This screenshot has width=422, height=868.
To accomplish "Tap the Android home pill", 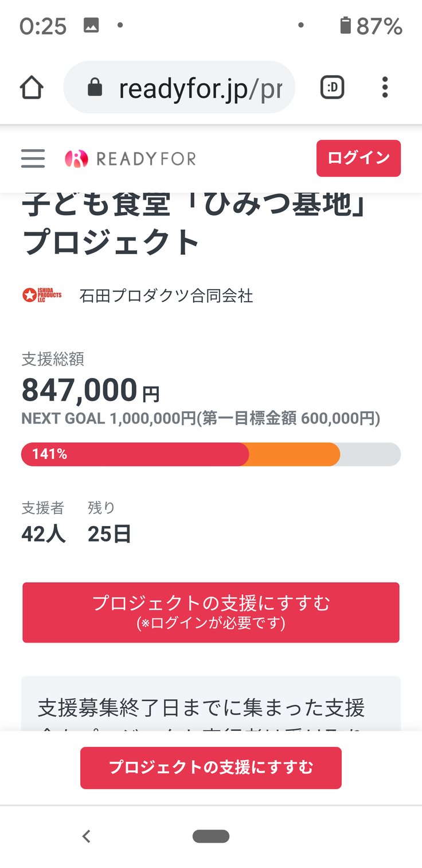I will (211, 836).
